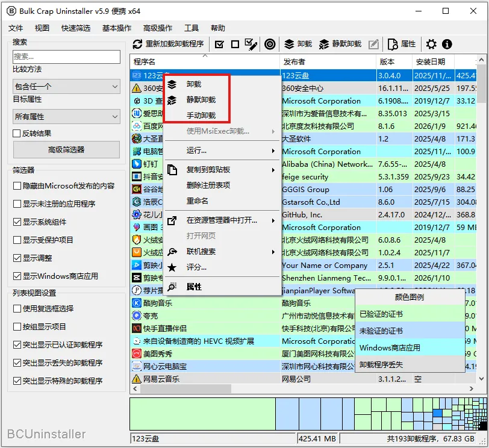The image size is (489, 448).
Task: Choose 手动卸载 in context menu
Action: click(x=201, y=116)
